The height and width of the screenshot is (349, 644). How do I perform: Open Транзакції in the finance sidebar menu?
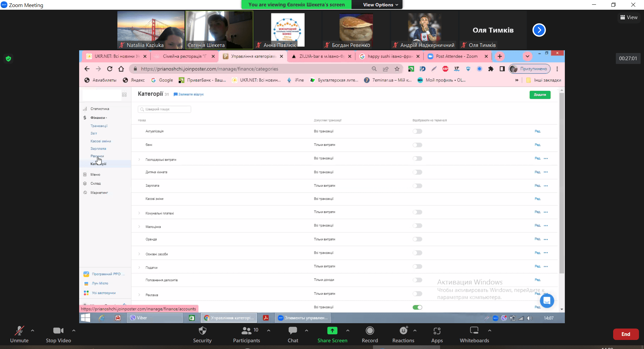click(x=99, y=126)
